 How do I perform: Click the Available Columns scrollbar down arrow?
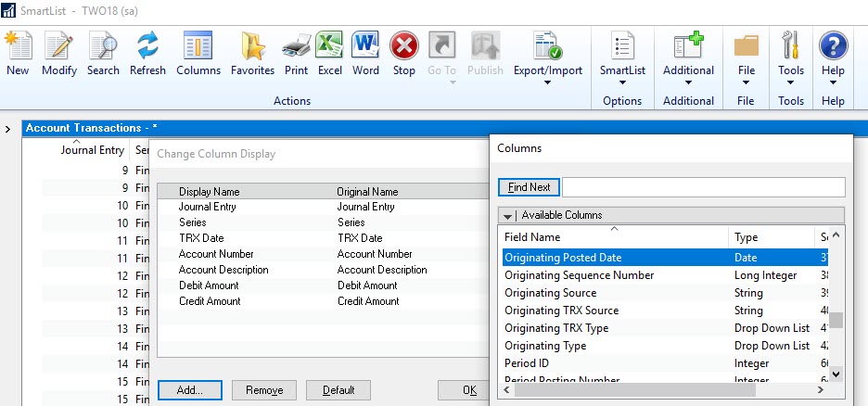[836, 374]
